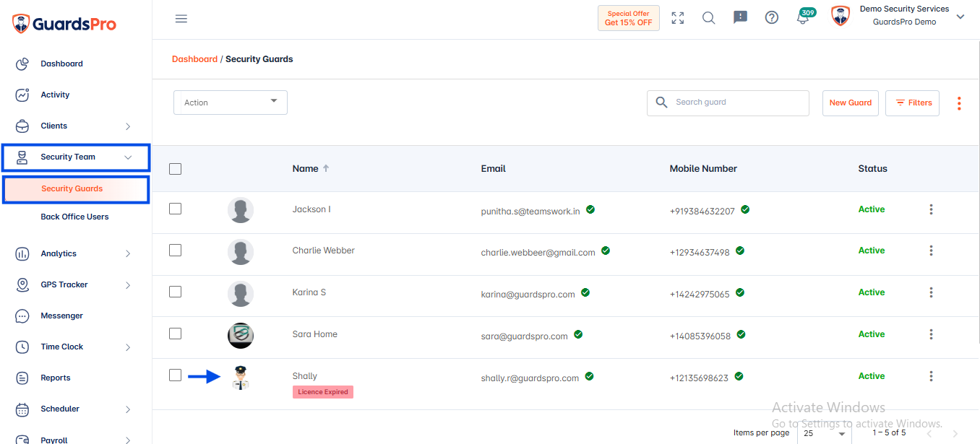
Task: Click the Time Clock icon
Action: [22, 347]
